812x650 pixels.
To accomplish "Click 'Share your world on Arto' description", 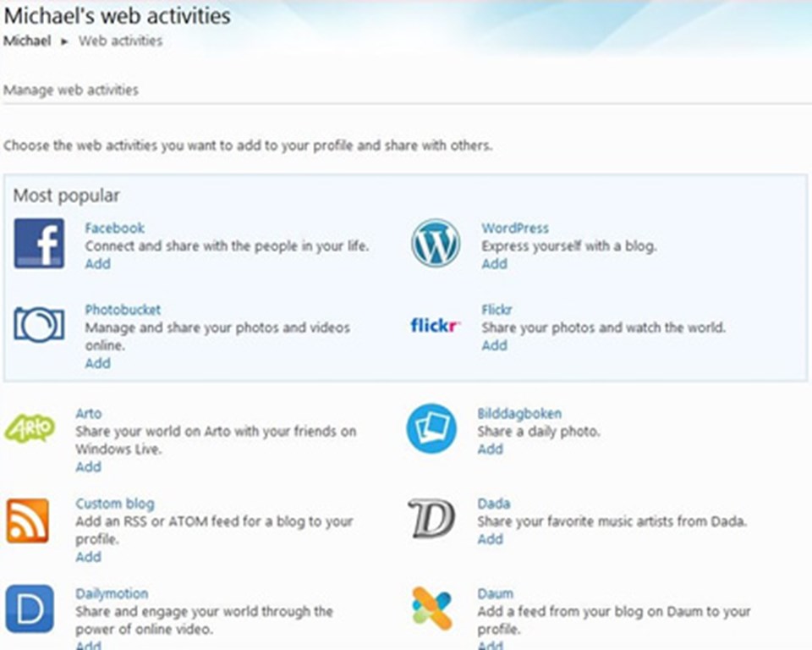I will point(216,440).
